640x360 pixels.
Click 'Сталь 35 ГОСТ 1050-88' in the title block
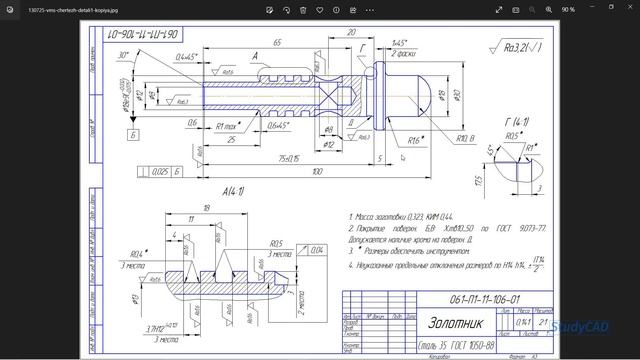click(456, 346)
